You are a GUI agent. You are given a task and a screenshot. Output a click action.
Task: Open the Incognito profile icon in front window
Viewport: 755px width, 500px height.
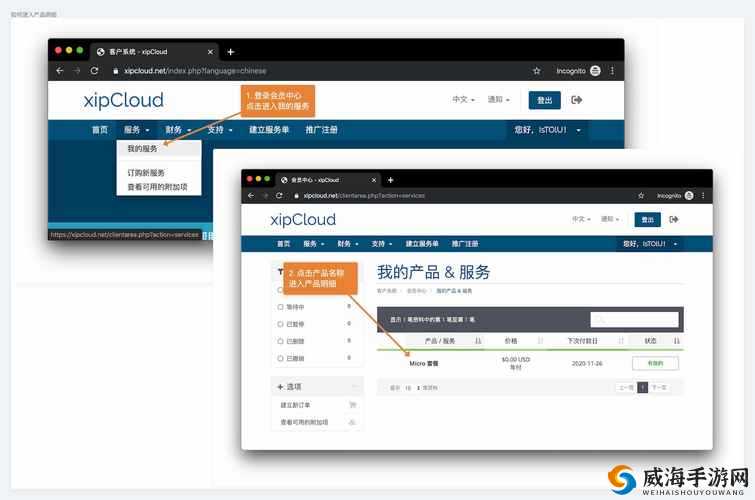[x=689, y=196]
